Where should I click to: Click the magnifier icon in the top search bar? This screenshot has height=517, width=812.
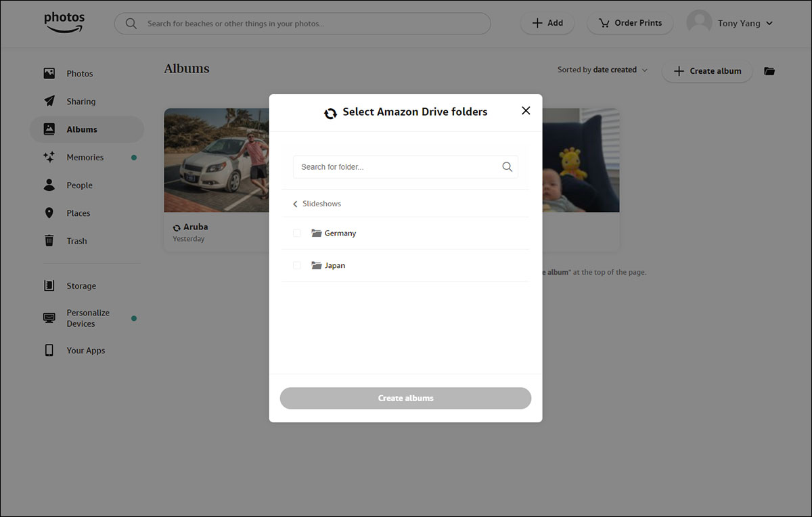131,24
